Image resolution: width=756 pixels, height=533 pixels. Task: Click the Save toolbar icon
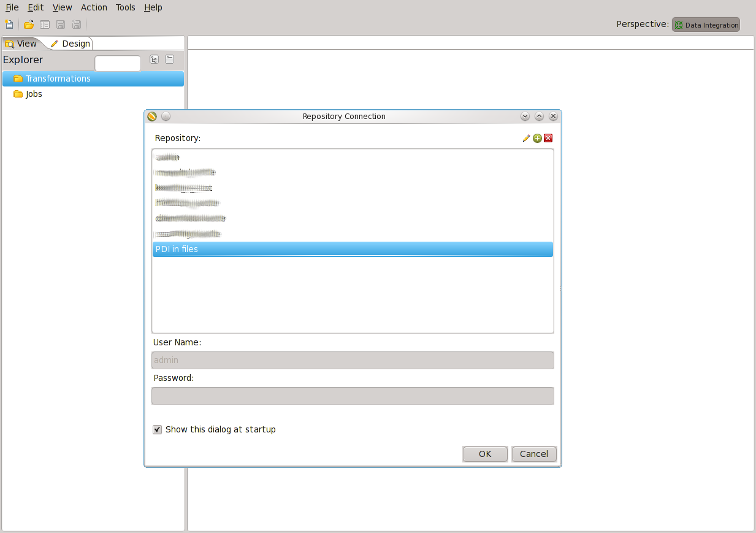(x=61, y=25)
